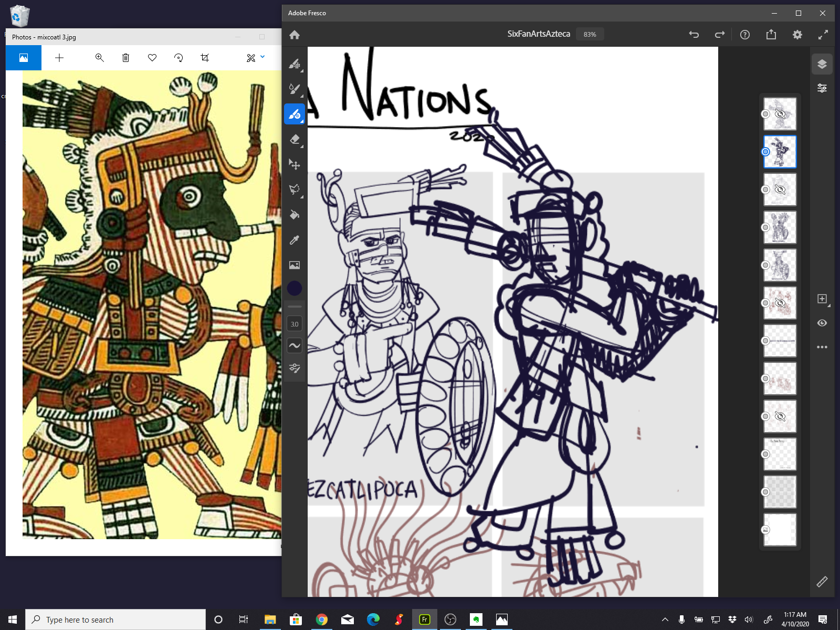Viewport: 840px width, 630px height.
Task: Click the radio dot of the ninth layer
Action: pyautogui.click(x=765, y=416)
